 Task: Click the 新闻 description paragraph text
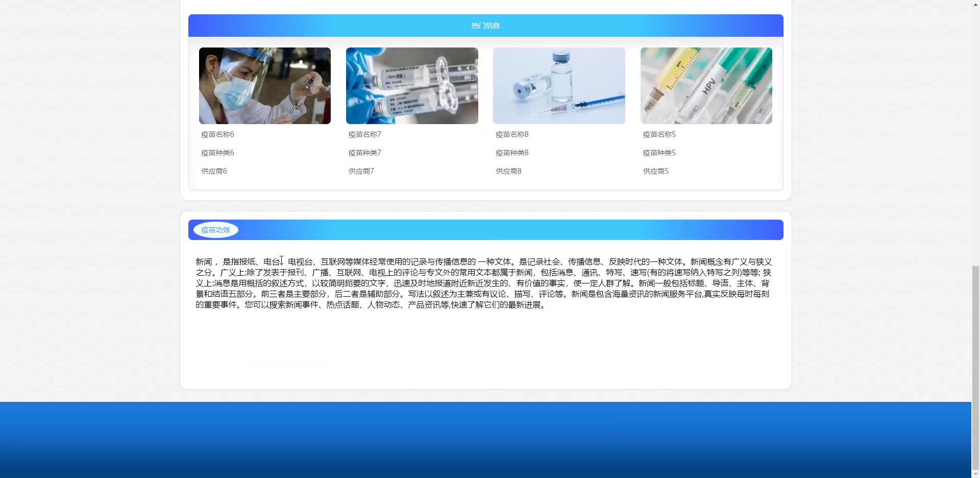coord(484,283)
